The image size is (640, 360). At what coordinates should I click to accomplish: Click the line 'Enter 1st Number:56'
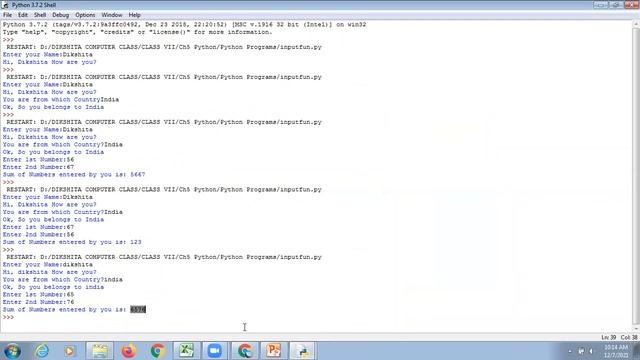click(38, 160)
